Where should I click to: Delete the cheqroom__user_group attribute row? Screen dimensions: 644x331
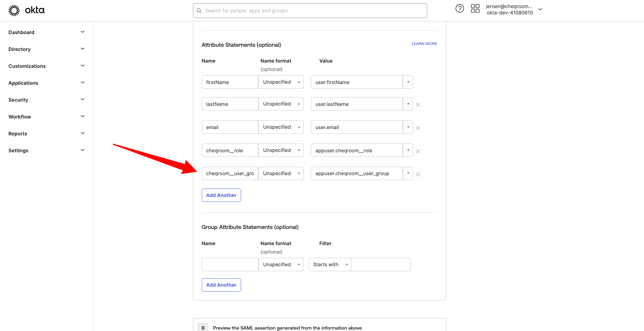tap(418, 174)
